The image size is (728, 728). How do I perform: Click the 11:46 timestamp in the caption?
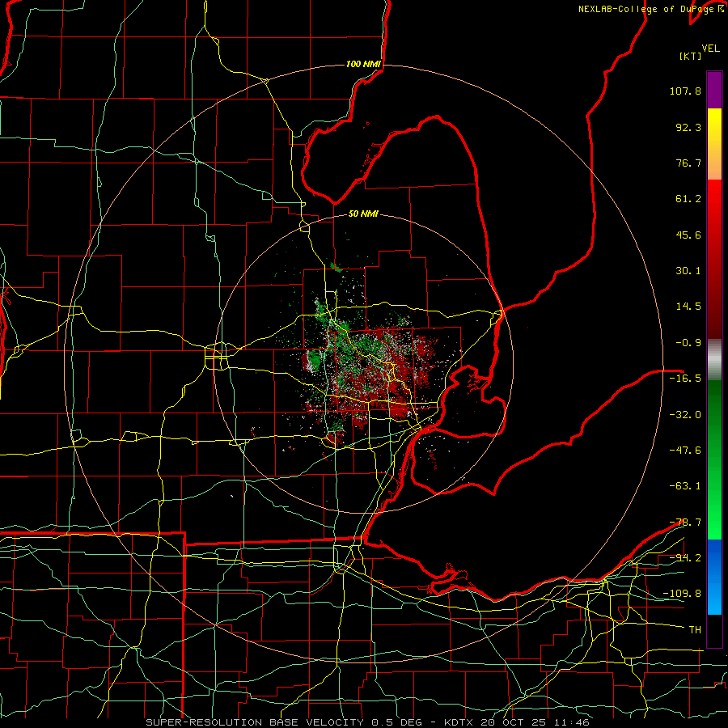[570, 722]
